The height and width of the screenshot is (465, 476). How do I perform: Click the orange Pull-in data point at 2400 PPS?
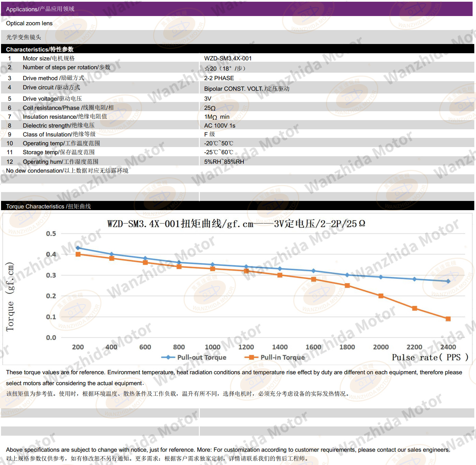point(448,319)
